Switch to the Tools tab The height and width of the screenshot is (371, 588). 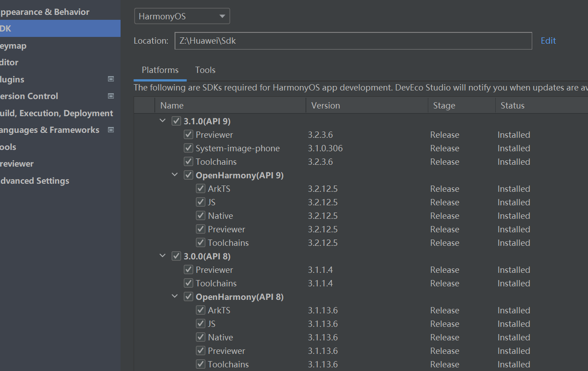coord(205,70)
